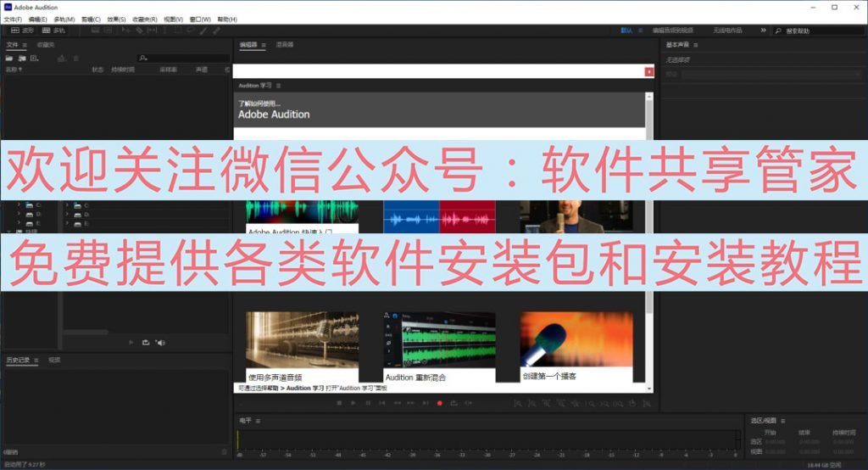
Task: Click the red Record button
Action: tap(440, 403)
